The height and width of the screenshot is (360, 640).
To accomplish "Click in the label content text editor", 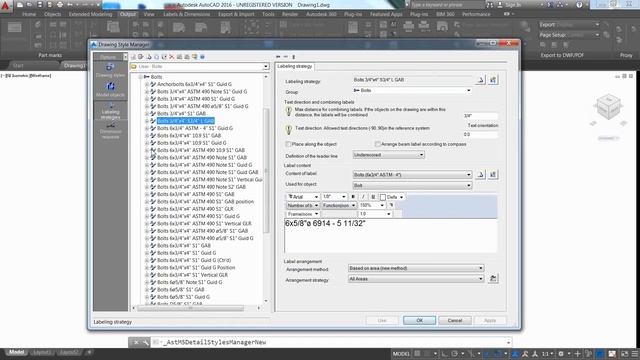I will tap(391, 236).
